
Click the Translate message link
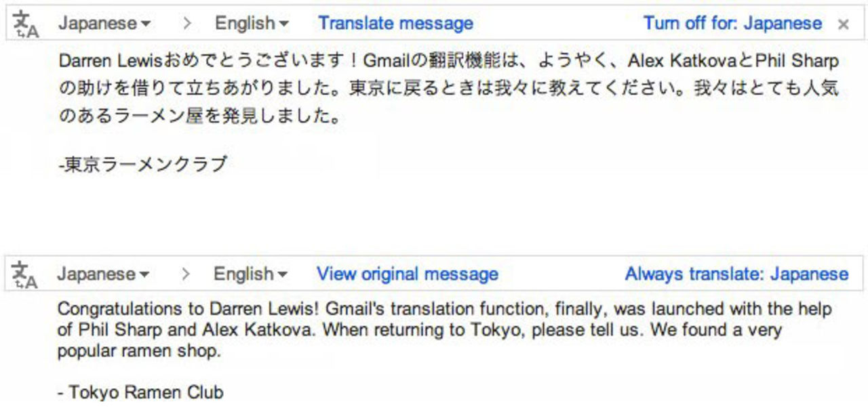[x=395, y=24]
